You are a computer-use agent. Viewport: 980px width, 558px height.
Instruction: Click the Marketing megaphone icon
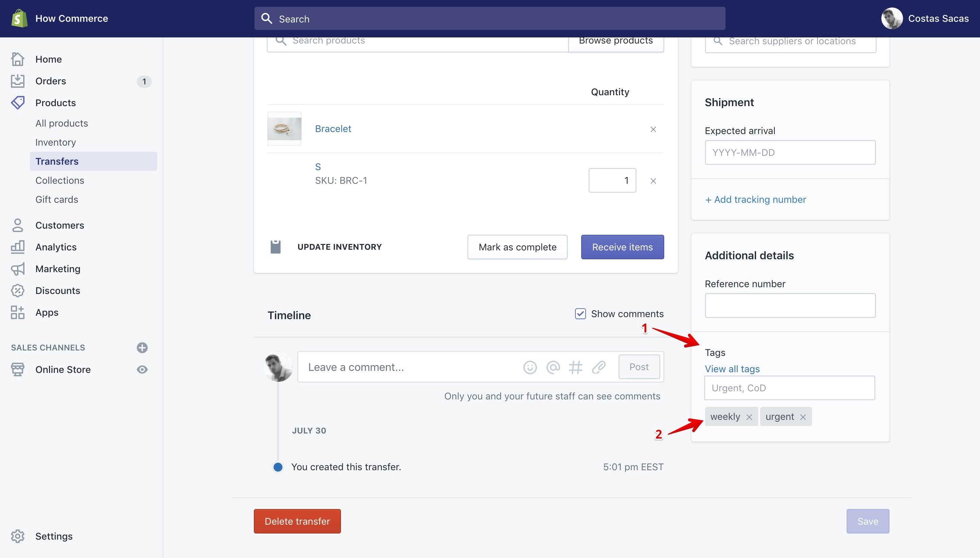(18, 269)
